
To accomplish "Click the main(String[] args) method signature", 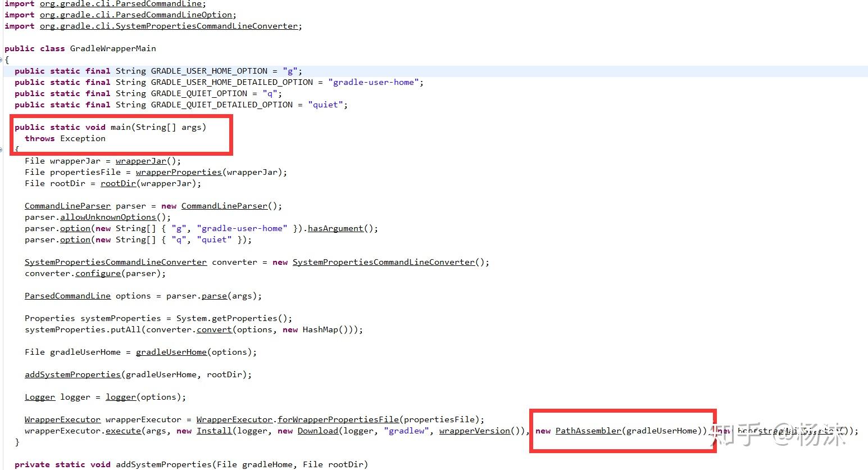I will click(158, 127).
